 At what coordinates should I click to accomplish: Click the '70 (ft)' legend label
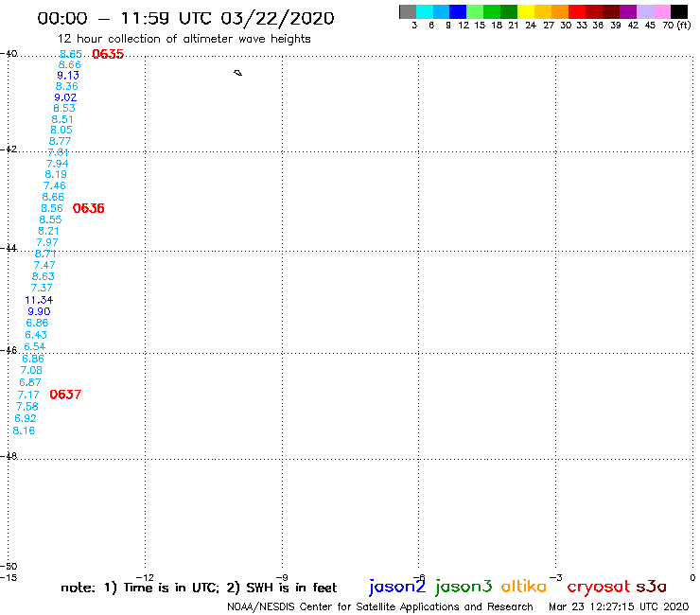676,26
